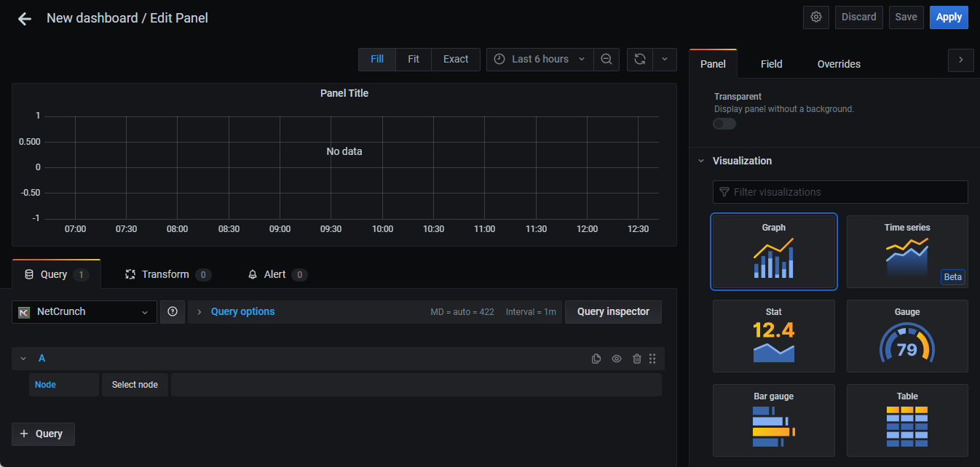This screenshot has width=980, height=467.
Task: Switch to the Panel options tab
Action: 713,64
